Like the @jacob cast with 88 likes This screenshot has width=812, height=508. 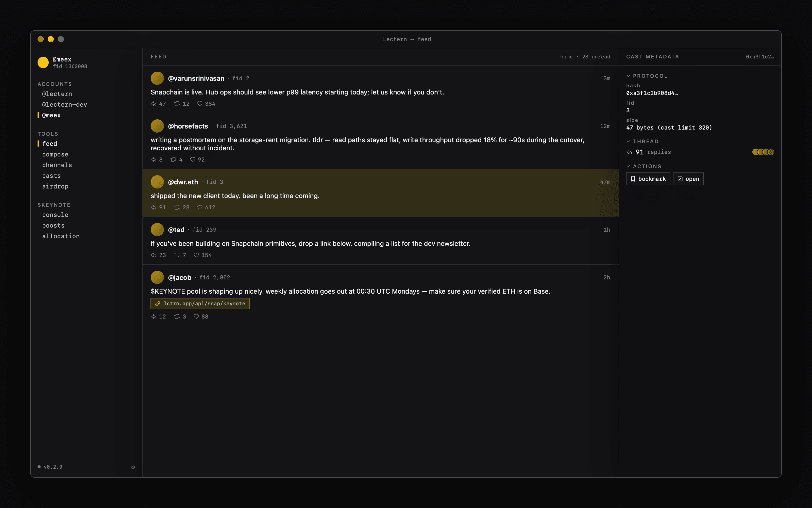(x=196, y=316)
